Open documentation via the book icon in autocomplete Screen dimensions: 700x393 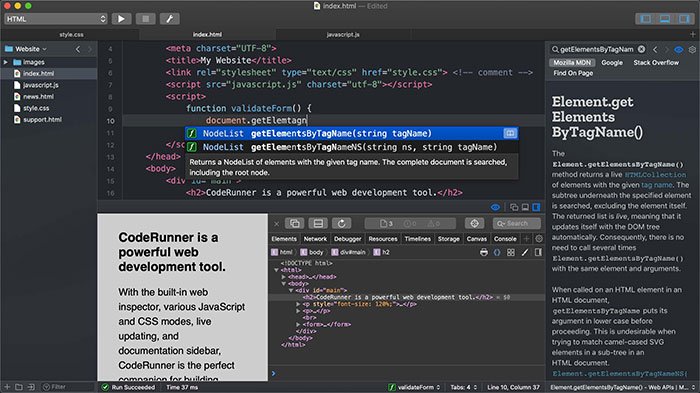click(x=510, y=133)
